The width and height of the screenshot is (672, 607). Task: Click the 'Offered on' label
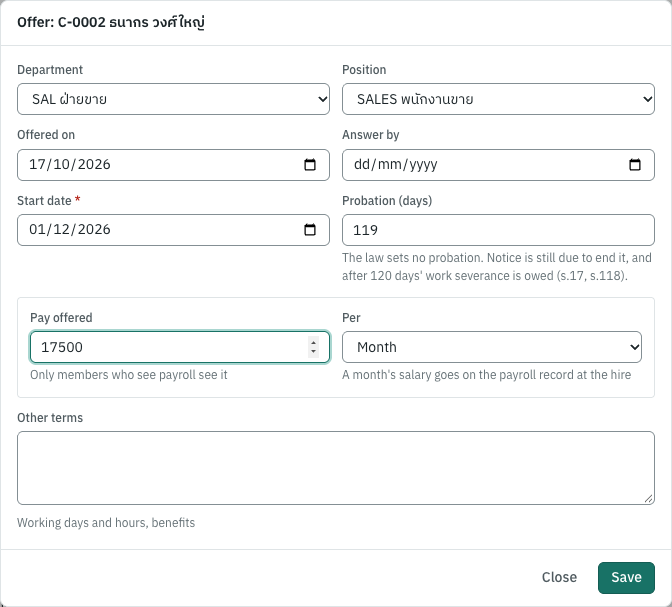click(x=46, y=135)
